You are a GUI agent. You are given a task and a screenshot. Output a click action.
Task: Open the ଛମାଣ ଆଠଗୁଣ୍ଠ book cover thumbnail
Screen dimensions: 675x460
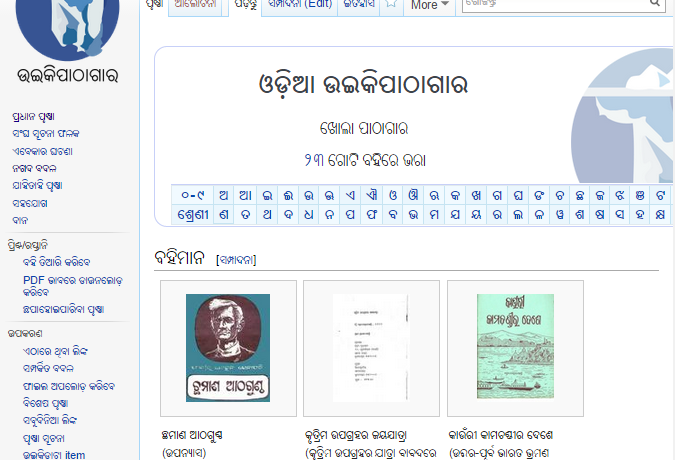point(228,348)
